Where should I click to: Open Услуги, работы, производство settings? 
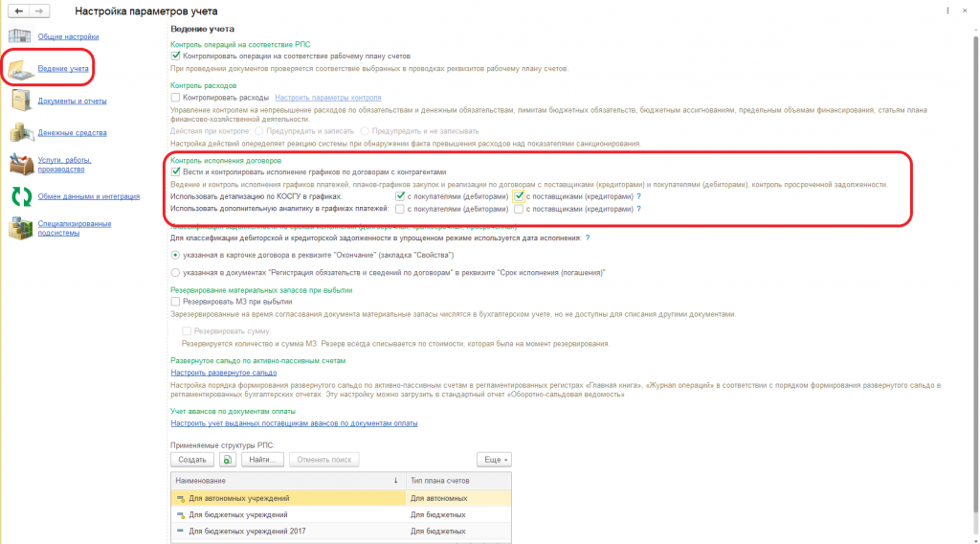coord(64,165)
